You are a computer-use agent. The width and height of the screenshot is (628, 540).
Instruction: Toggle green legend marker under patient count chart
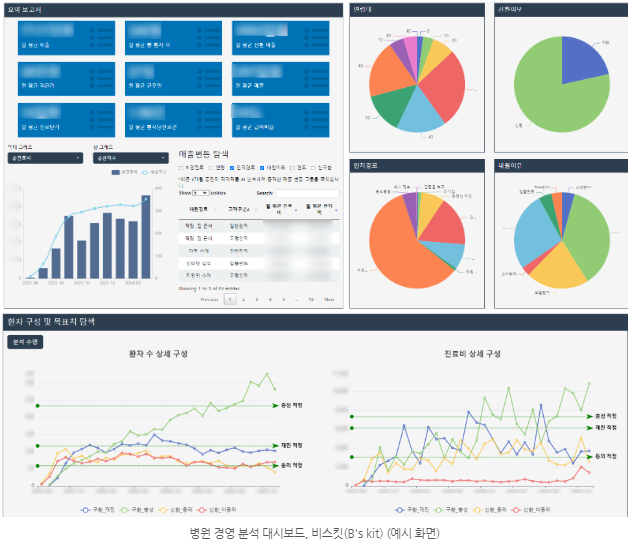coord(124,510)
